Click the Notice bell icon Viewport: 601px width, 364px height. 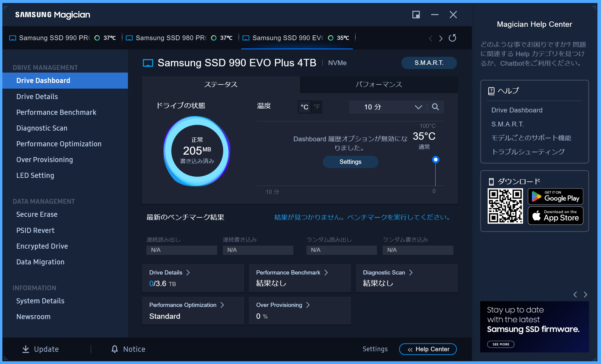115,349
